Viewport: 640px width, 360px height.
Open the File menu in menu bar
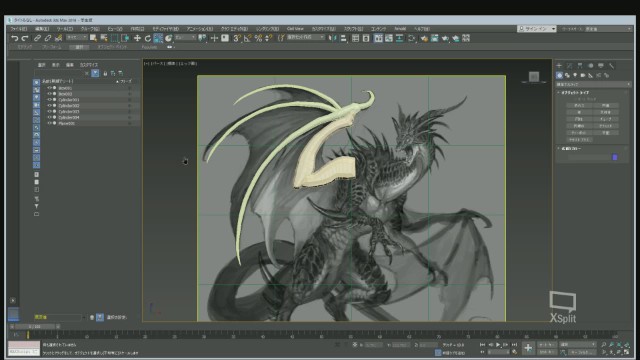(19, 29)
